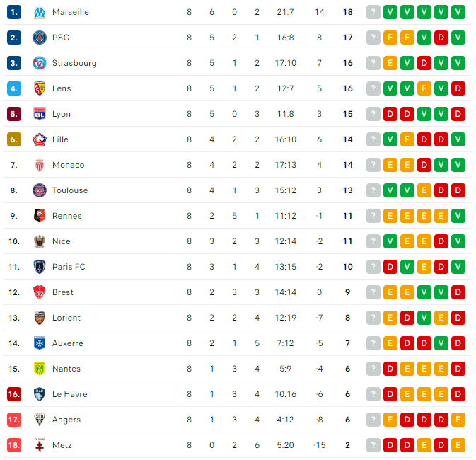Click the Brest team name
476x460 pixels.
(63, 292)
